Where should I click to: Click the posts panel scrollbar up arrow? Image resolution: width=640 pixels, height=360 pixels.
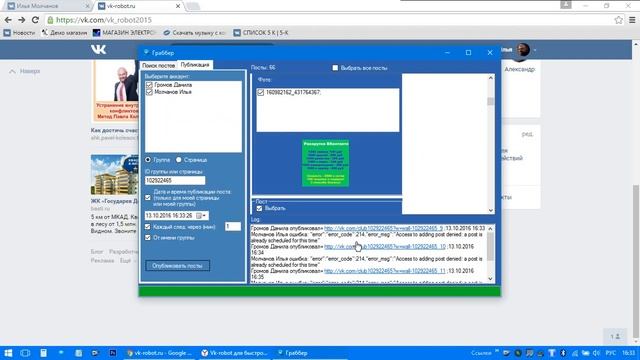[491, 78]
